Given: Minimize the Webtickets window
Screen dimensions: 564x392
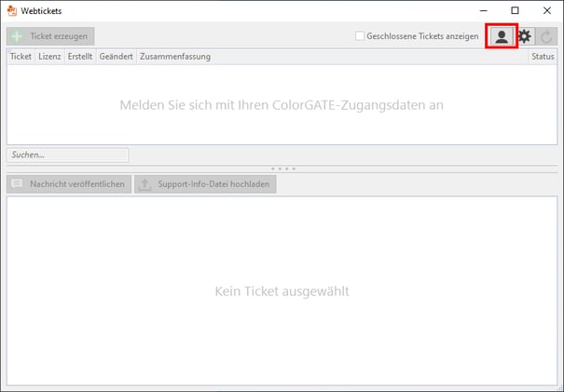Looking at the screenshot, I should click(x=484, y=11).
